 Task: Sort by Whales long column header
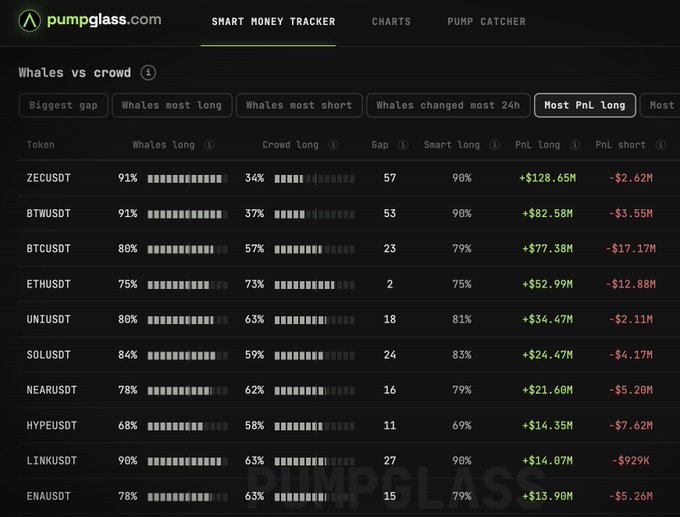click(x=163, y=145)
